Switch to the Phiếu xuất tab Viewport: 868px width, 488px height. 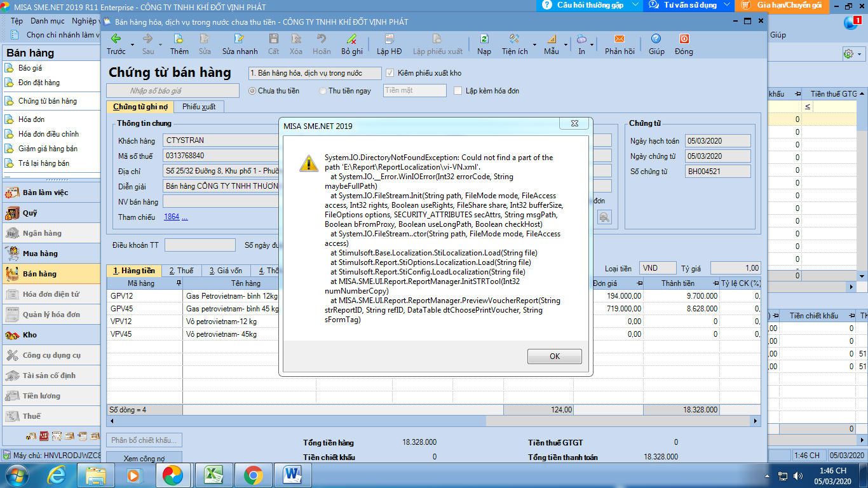199,107
